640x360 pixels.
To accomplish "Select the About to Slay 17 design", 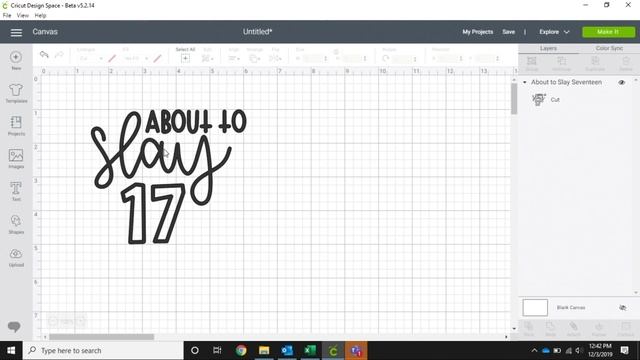I will pyautogui.click(x=169, y=176).
